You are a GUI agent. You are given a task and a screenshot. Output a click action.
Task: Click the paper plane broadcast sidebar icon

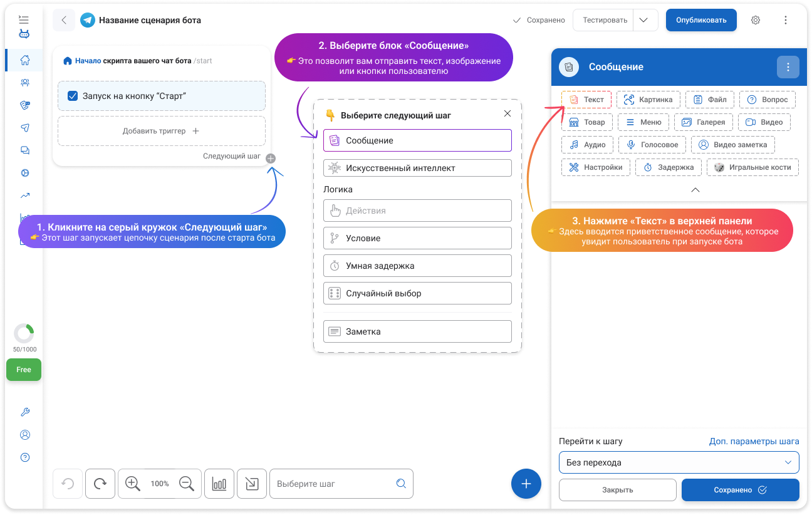click(x=25, y=128)
